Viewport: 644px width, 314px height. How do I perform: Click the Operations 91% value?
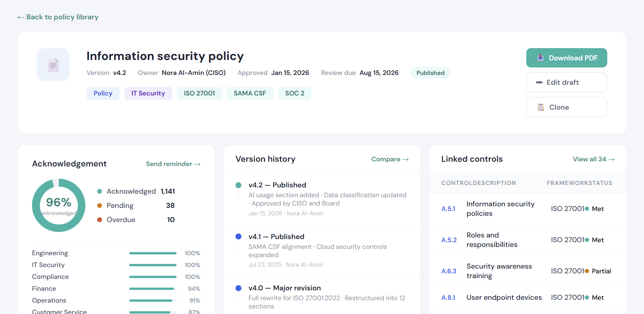pos(195,301)
